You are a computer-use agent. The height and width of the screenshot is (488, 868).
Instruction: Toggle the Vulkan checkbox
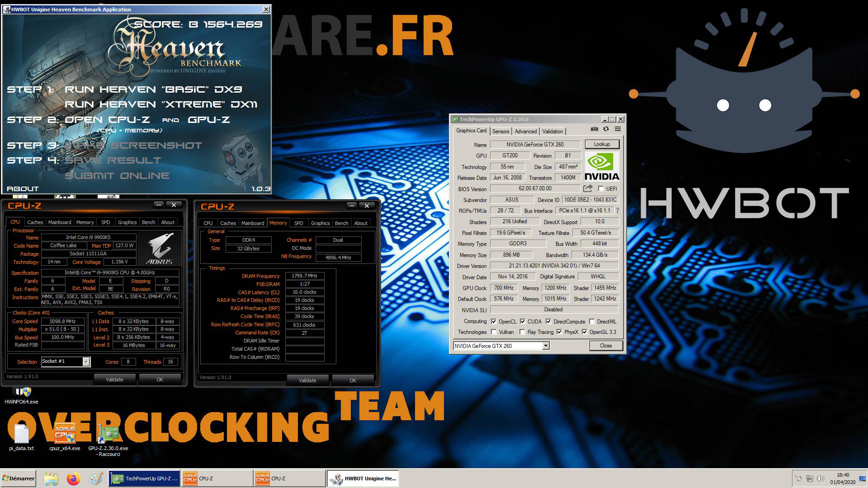(494, 332)
